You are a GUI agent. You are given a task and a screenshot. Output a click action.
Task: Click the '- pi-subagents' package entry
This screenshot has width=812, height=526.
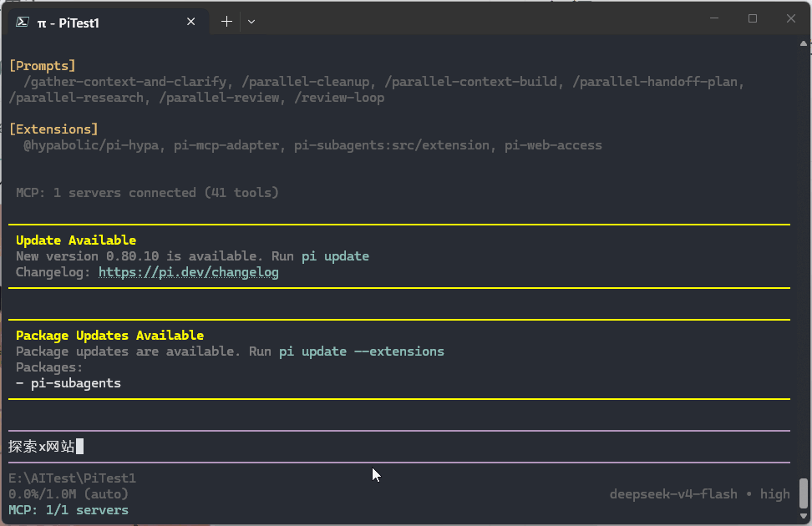[69, 383]
